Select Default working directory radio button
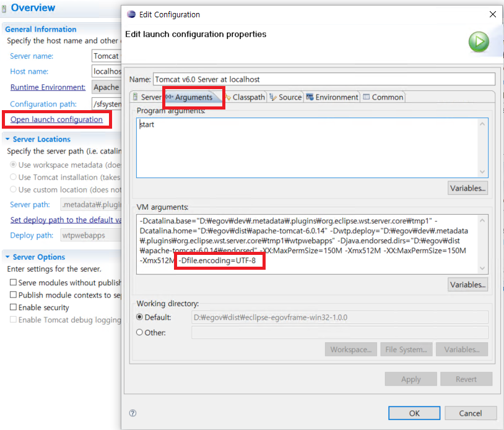 coord(139,317)
